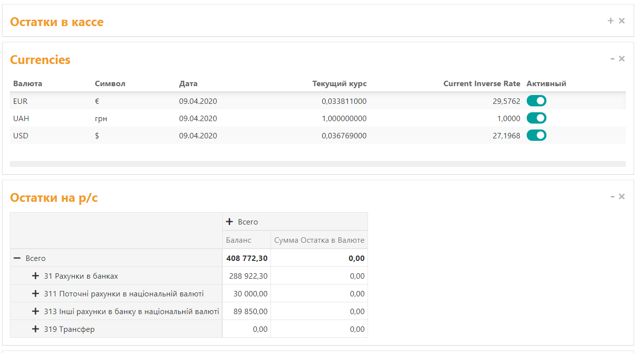
Task: Expand the Остатки в кассе panel with plus icon
Action: tap(610, 21)
